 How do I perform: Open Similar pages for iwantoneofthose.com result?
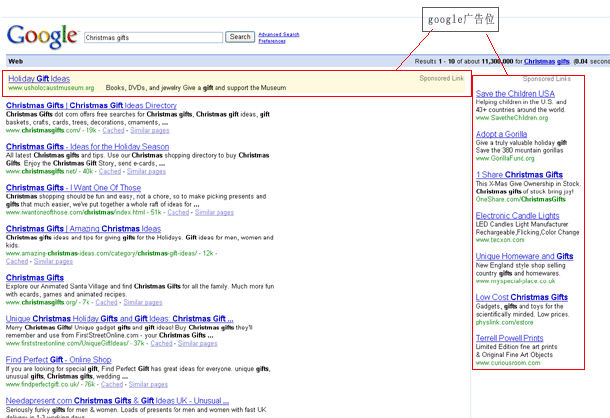[214, 213]
